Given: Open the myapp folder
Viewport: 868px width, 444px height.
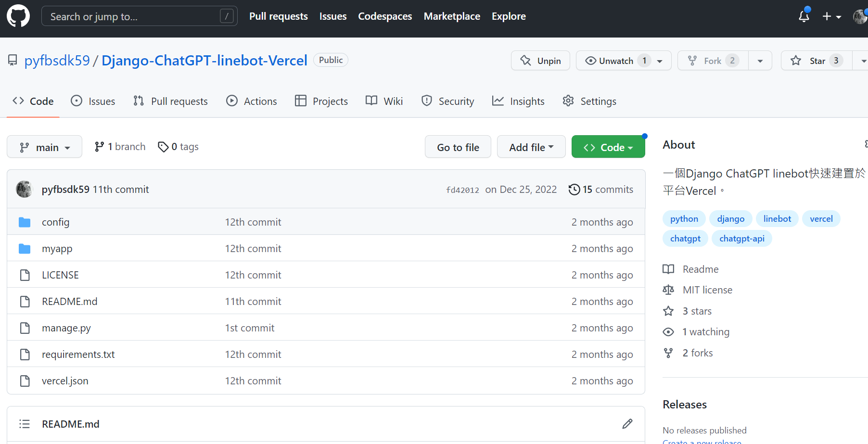Looking at the screenshot, I should click(x=57, y=249).
